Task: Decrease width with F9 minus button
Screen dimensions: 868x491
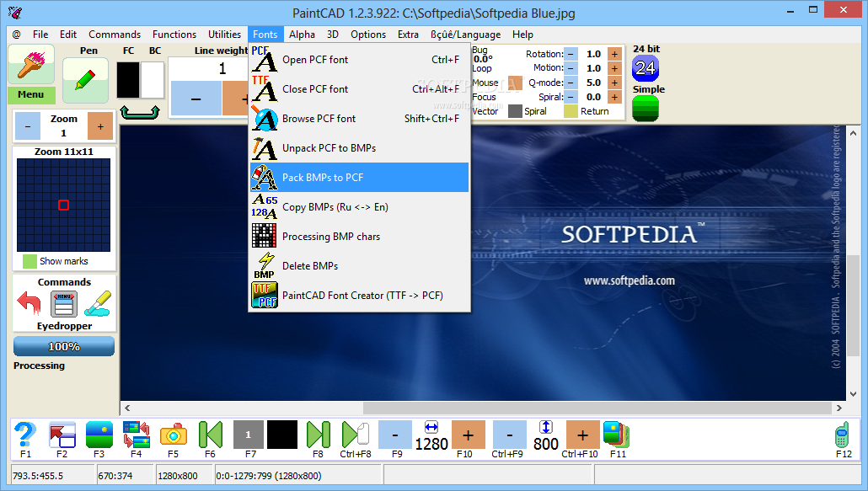Action: pyautogui.click(x=395, y=435)
